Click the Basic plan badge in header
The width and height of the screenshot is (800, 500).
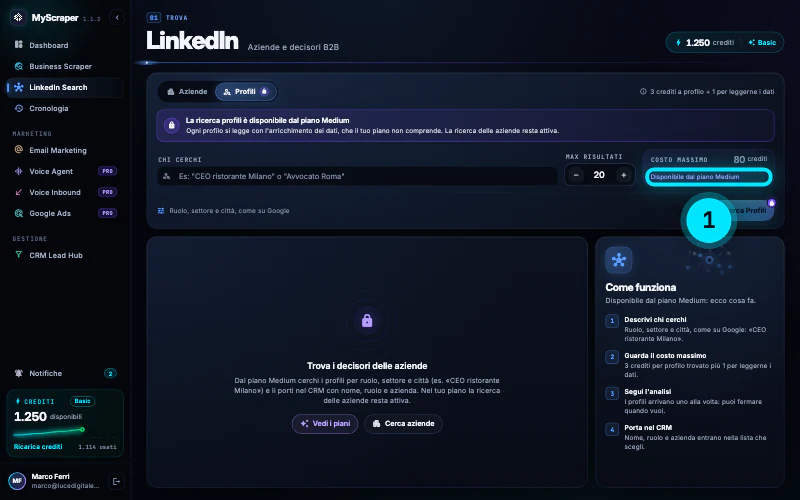(x=762, y=42)
